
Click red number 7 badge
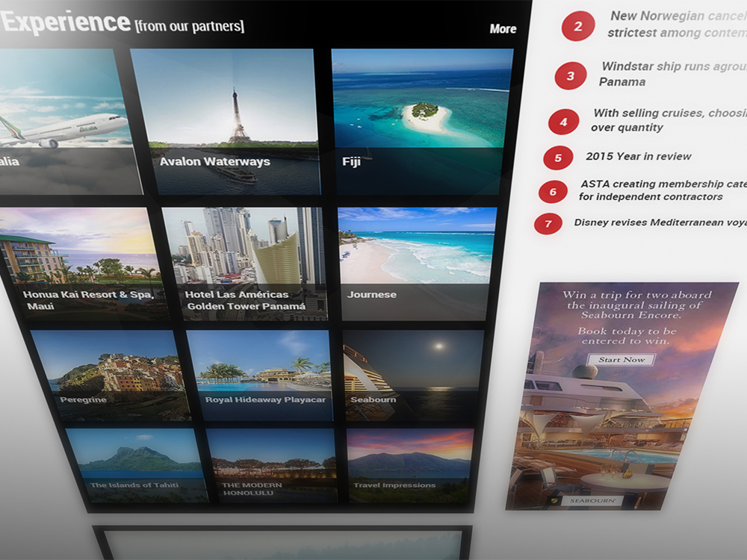[x=548, y=224]
